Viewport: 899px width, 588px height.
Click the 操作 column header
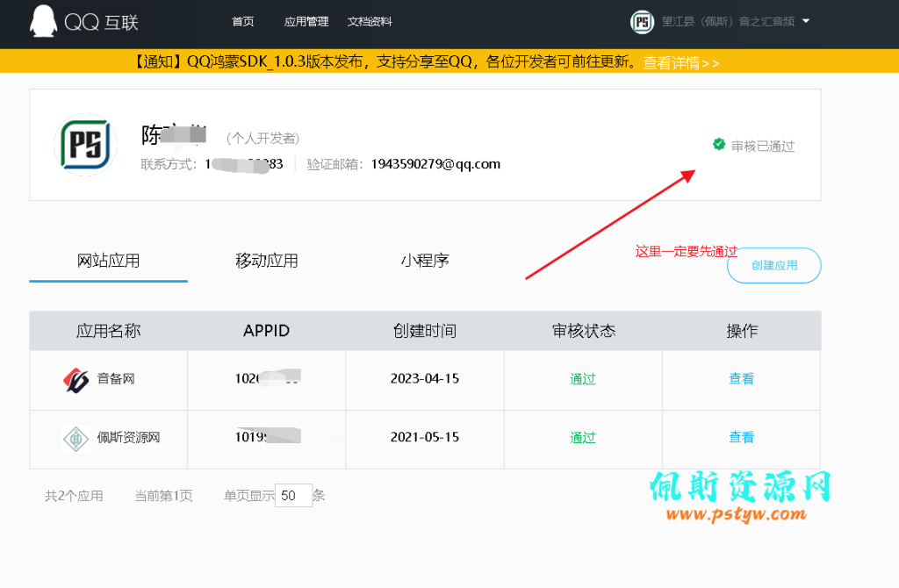click(x=742, y=331)
